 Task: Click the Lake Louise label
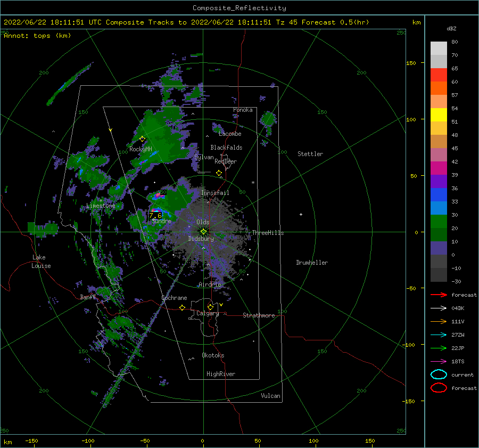tap(41, 262)
